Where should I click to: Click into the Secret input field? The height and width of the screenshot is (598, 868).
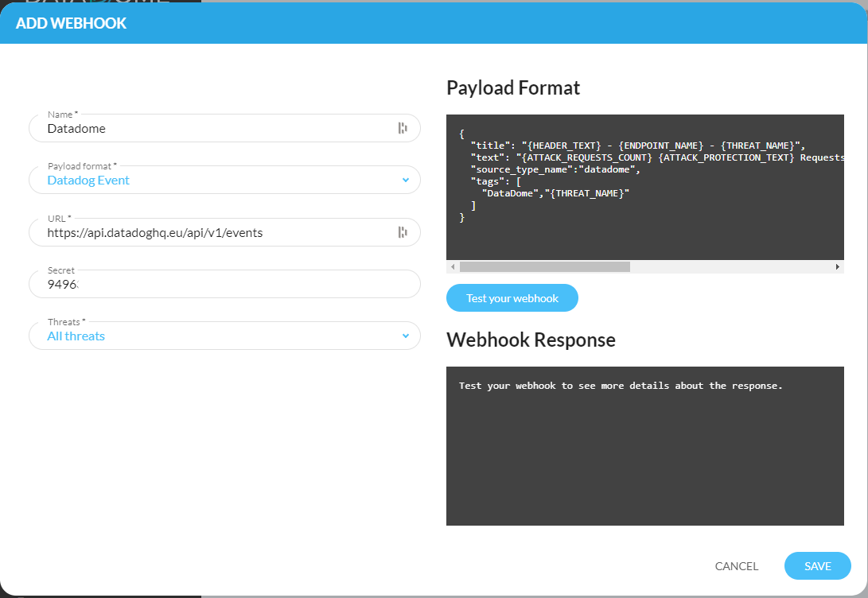click(224, 284)
